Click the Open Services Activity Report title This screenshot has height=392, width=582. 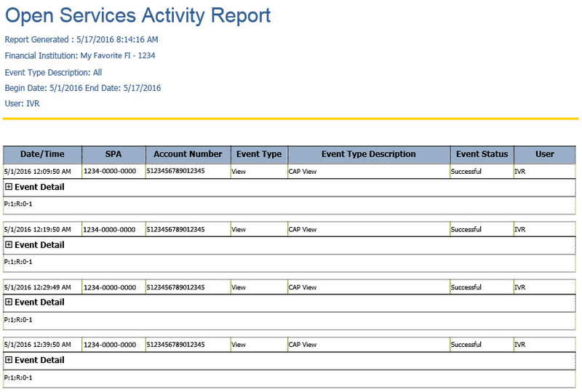click(137, 15)
